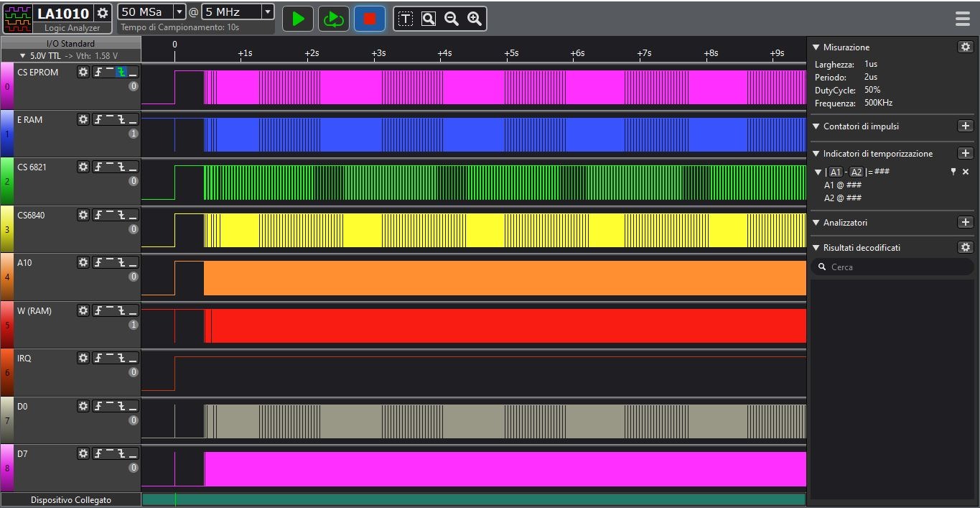Click the Tempo di Campionamento: 10s label

pyautogui.click(x=179, y=27)
